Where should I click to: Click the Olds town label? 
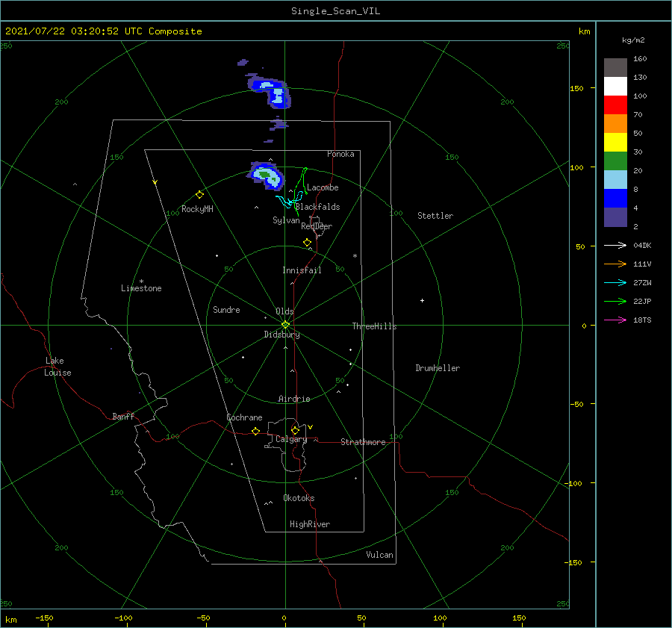pyautogui.click(x=284, y=311)
